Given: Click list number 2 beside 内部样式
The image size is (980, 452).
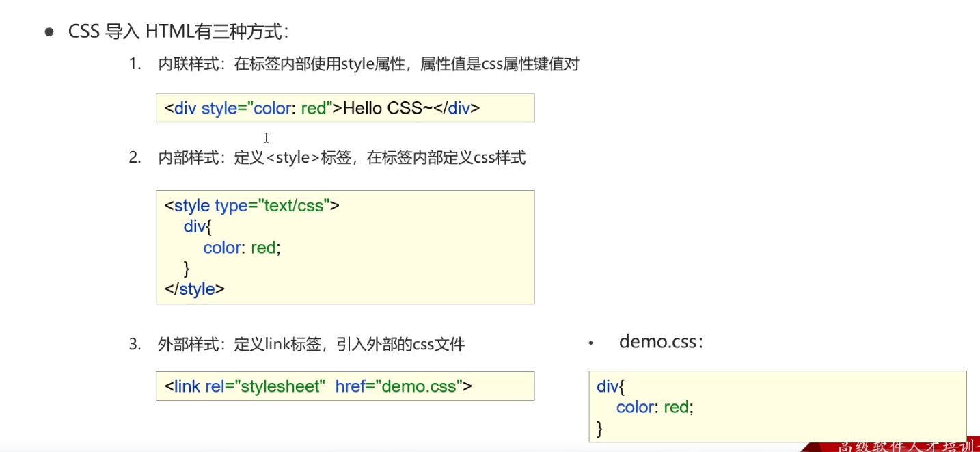Looking at the screenshot, I should (x=135, y=158).
